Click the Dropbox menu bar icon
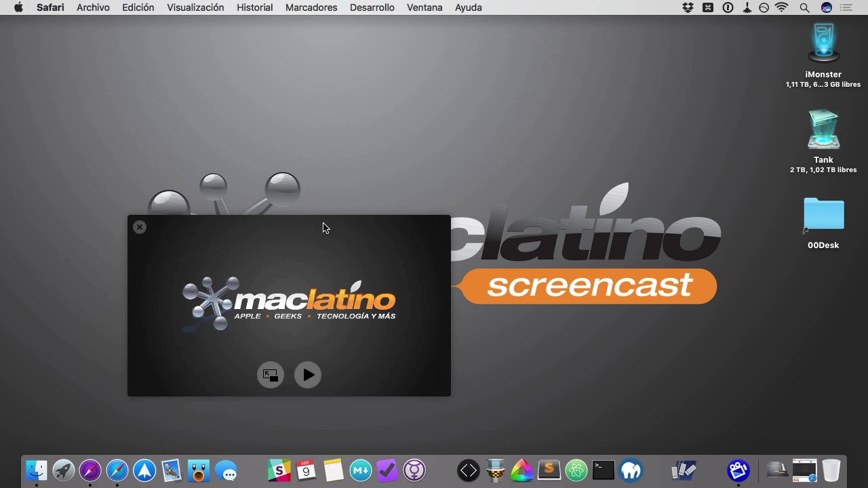The image size is (868, 488). [x=688, y=7]
